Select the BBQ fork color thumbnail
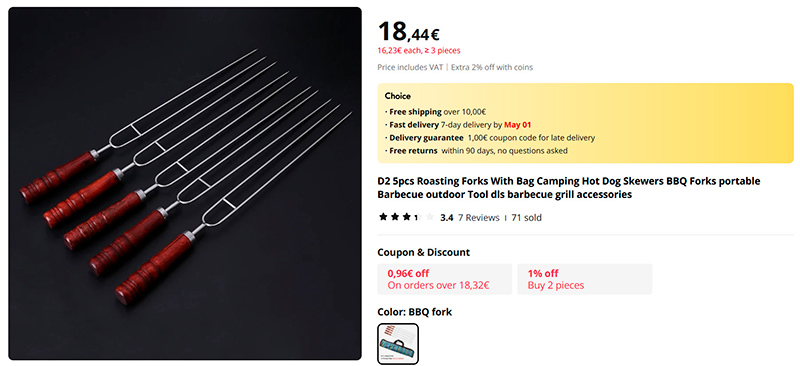This screenshot has height=366, width=800. 398,344
